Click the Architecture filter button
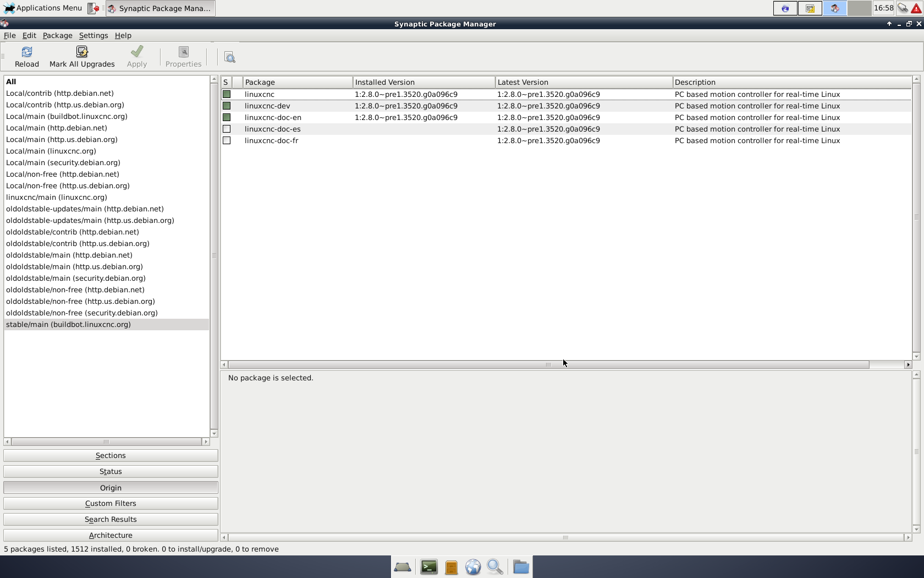This screenshot has width=924, height=578. (x=111, y=535)
